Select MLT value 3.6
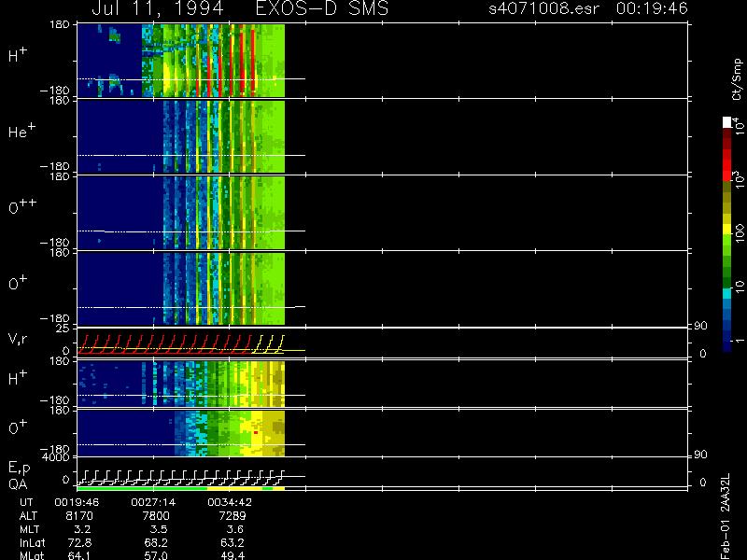This screenshot has height=560, width=747. coord(235,529)
